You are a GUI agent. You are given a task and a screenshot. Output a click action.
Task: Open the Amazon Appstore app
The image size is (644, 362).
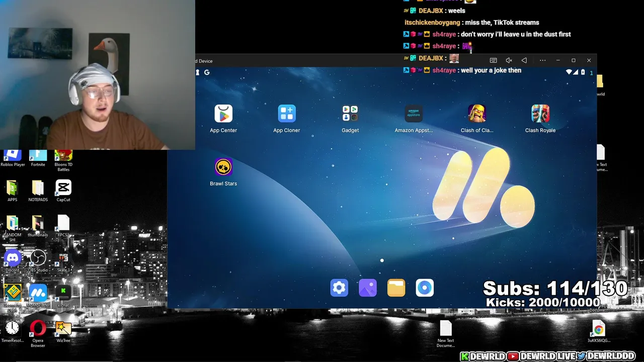414,114
